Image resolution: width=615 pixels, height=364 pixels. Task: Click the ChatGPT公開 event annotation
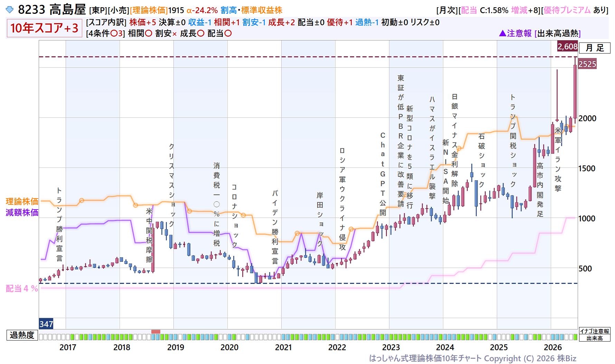[x=383, y=174]
